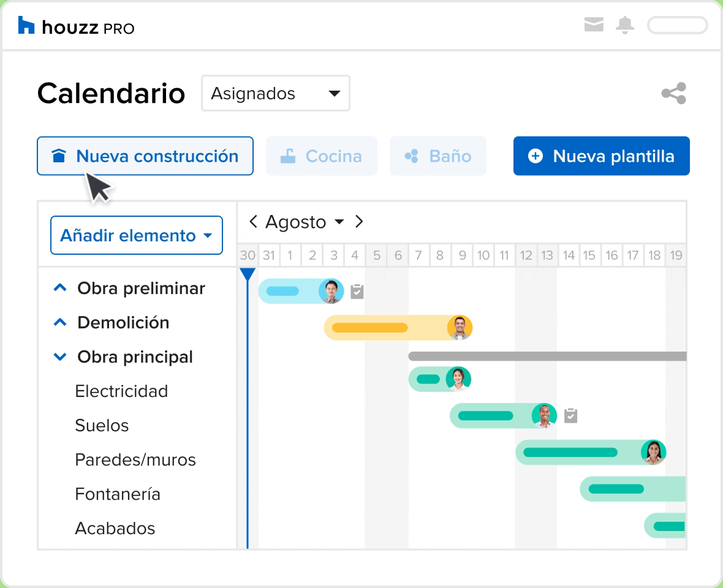Select the Nueva construcción template tab
Viewport: 723px width, 588px height.
[145, 156]
